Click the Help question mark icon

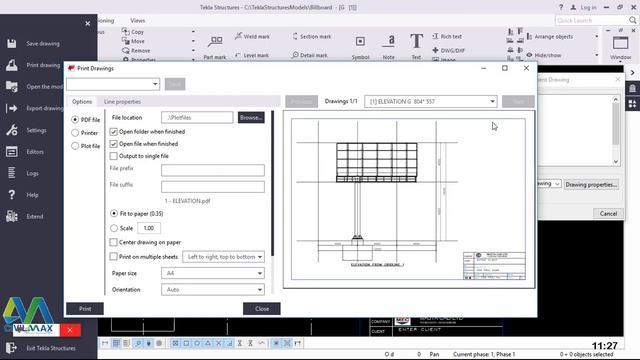click(x=11, y=195)
